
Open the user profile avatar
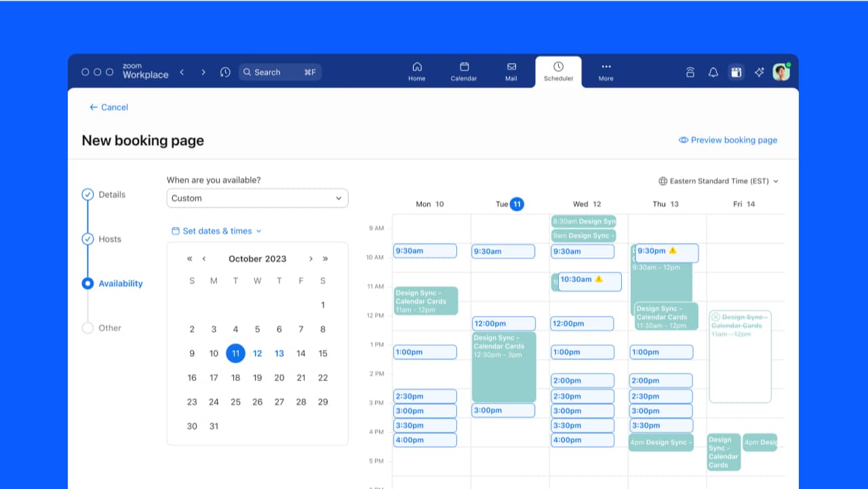point(781,72)
